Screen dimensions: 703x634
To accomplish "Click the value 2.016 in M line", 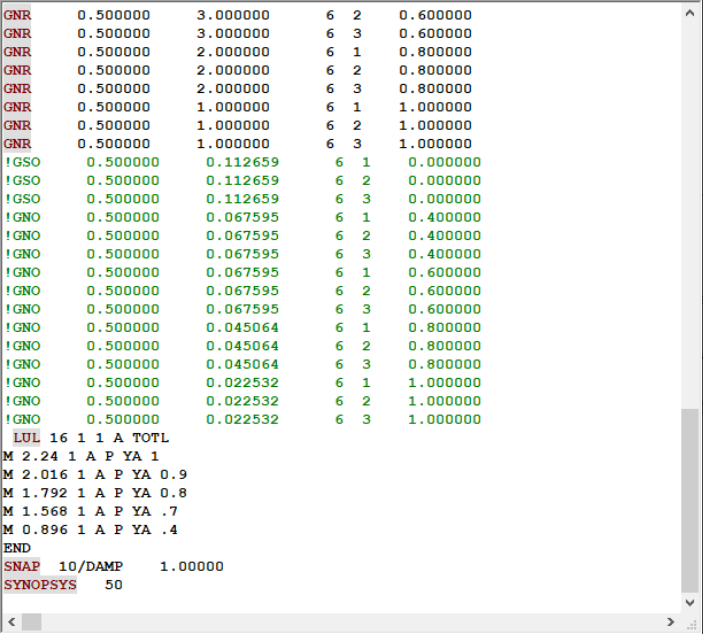I will point(45,474).
